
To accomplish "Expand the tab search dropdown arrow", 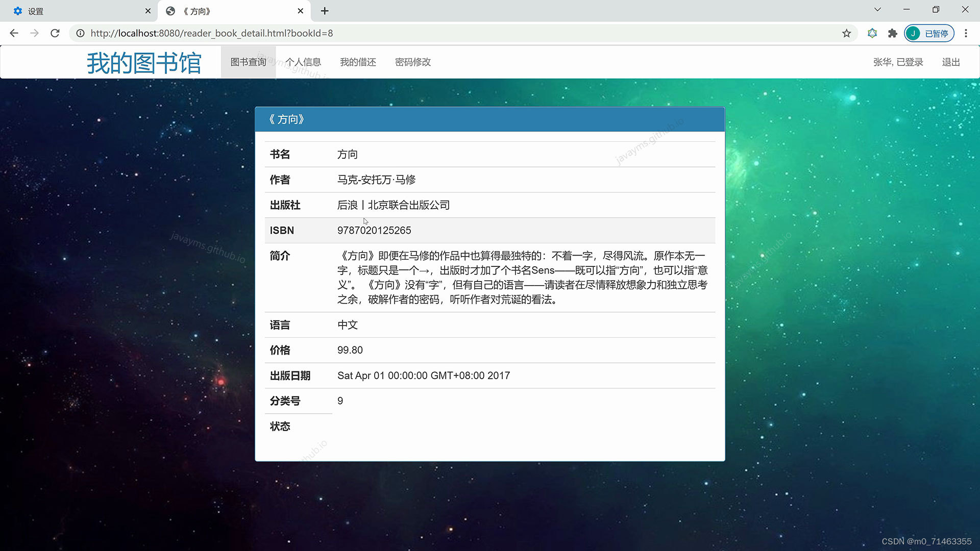I will [877, 10].
